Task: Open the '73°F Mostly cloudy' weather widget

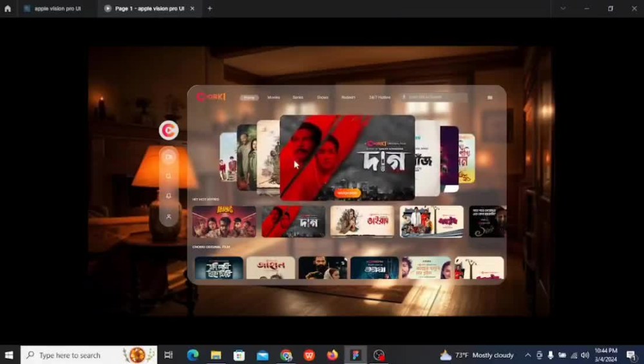Action: point(477,355)
